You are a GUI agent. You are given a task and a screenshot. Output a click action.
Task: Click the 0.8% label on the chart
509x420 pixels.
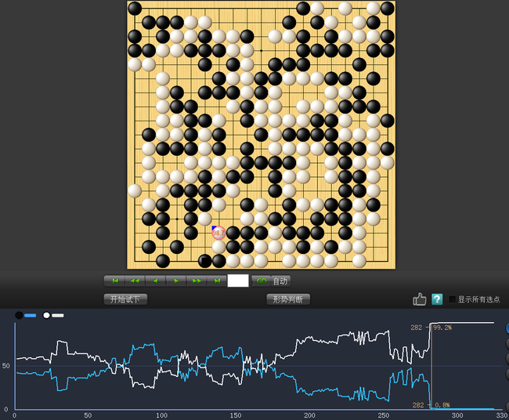point(442,405)
